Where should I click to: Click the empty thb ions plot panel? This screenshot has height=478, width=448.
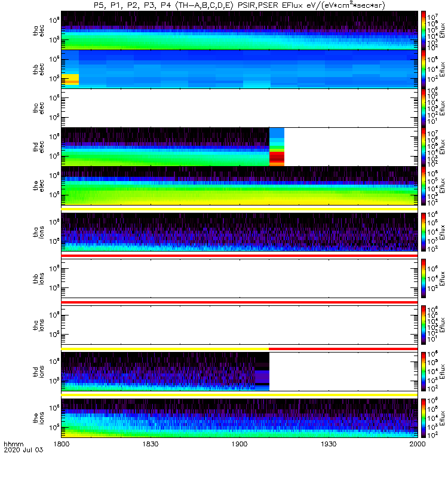click(240, 278)
